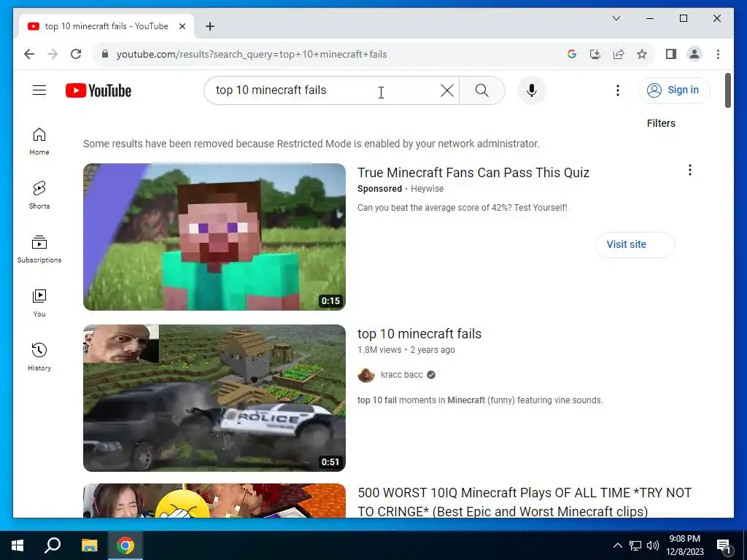Open Home in the sidebar
This screenshot has height=560, width=747.
[39, 141]
